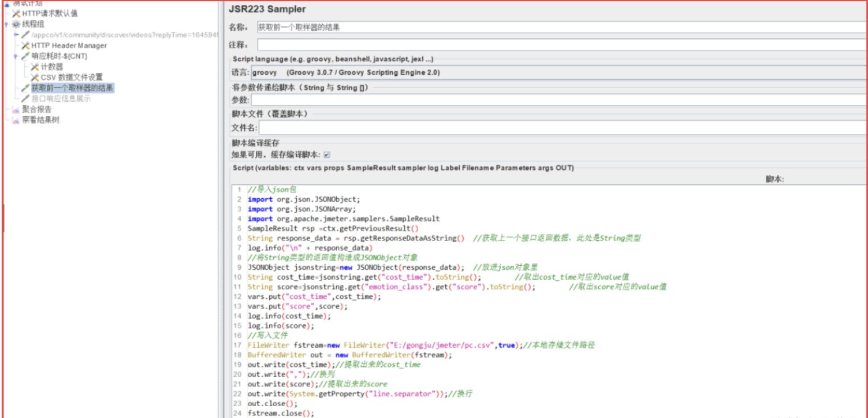Viewport: 868px width, 418px height.
Task: Click line 'log.info(cost_time);'
Action: [x=290, y=316]
